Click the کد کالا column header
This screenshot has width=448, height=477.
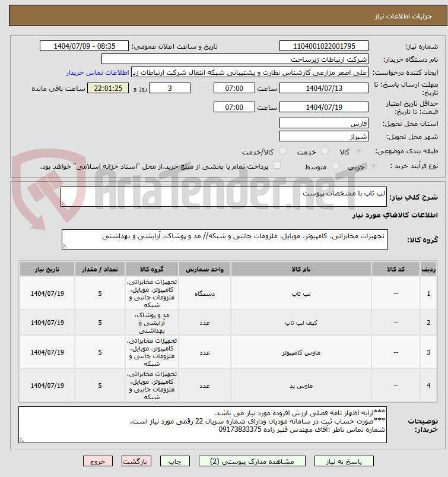click(396, 269)
